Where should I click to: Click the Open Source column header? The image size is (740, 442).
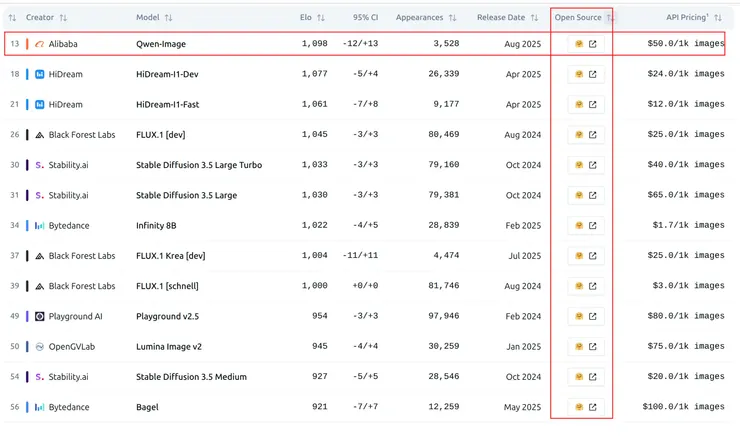tap(577, 17)
